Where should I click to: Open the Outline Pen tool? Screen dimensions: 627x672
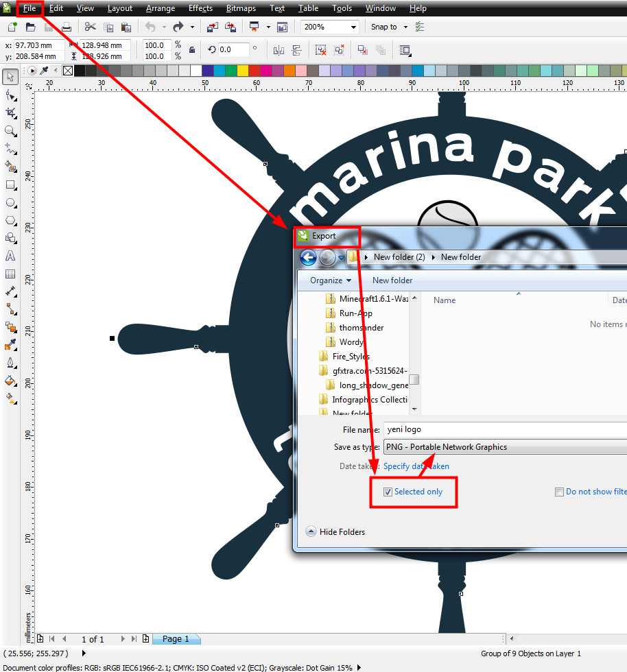[x=10, y=363]
